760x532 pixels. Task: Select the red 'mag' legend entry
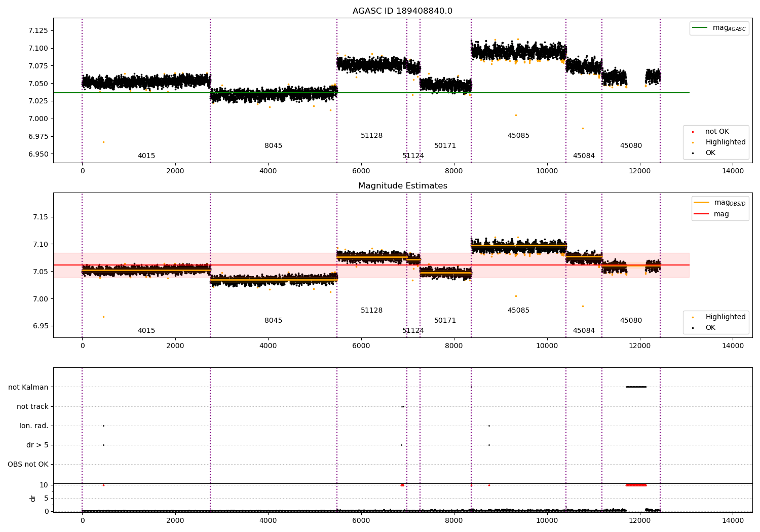[x=711, y=214]
